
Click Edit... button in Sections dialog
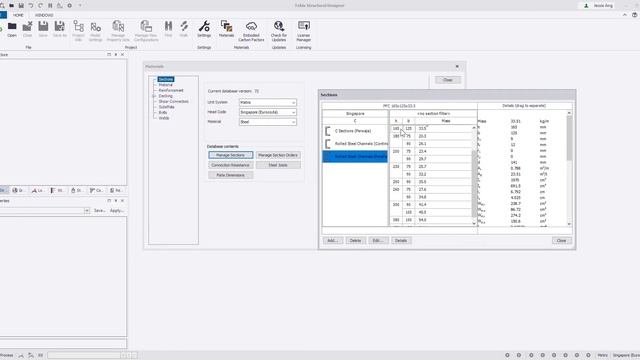point(378,240)
